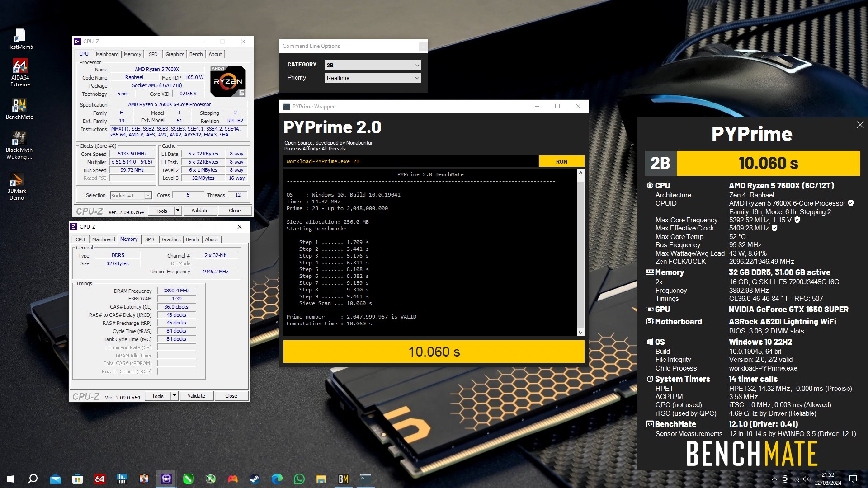
Task: Open taskbar Search magnifier
Action: point(33,479)
